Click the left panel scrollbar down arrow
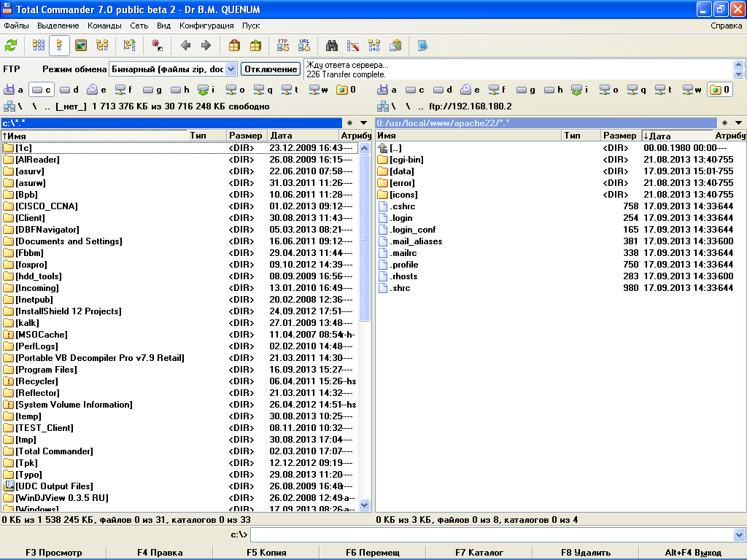 point(365,505)
